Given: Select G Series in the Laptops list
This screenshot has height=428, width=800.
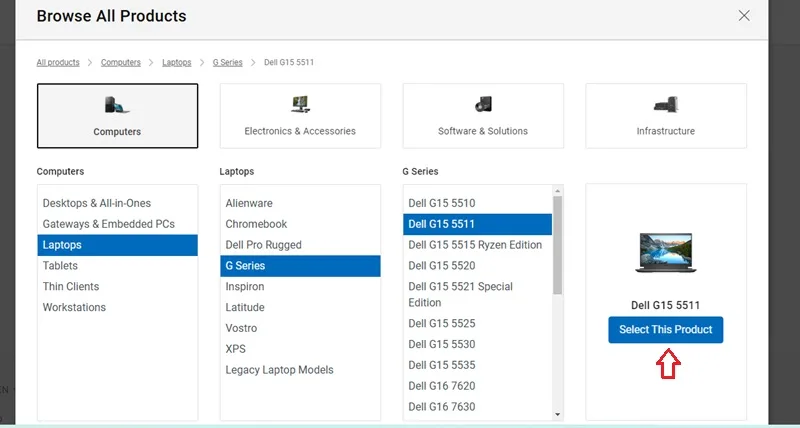Looking at the screenshot, I should tap(300, 266).
